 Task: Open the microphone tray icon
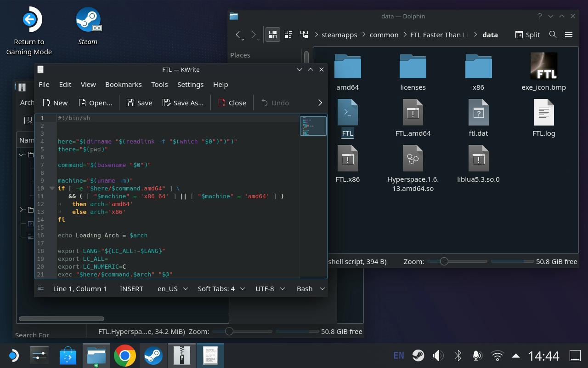tap(477, 356)
